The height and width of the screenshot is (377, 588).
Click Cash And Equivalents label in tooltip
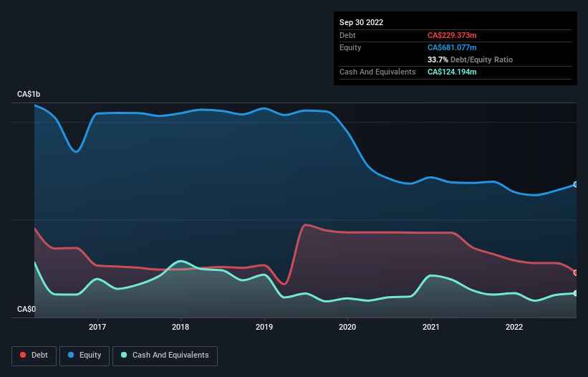[x=377, y=72]
